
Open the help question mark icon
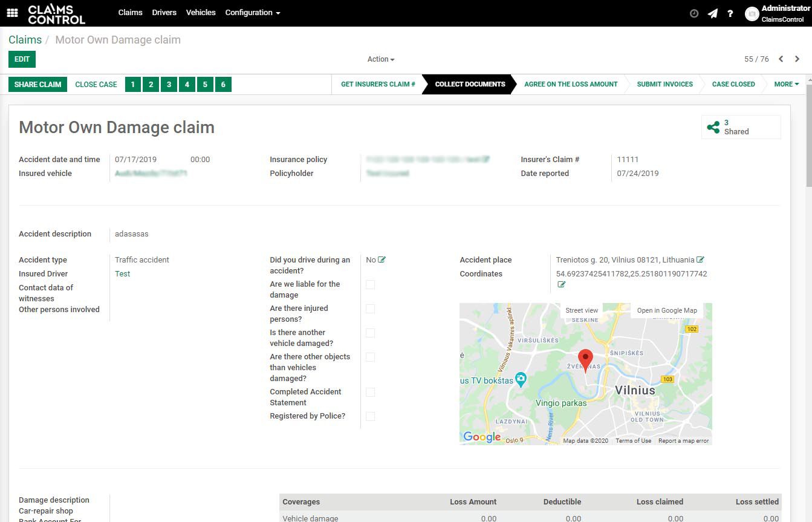(x=730, y=13)
